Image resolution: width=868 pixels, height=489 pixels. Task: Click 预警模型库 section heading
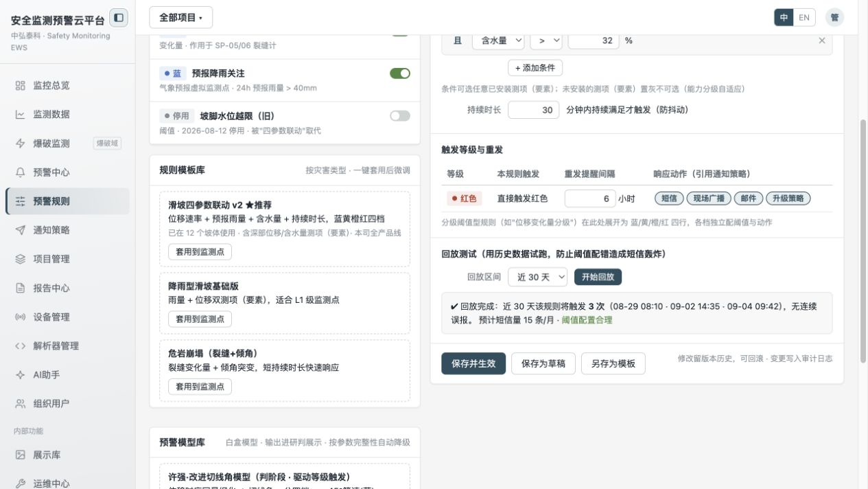(182, 442)
